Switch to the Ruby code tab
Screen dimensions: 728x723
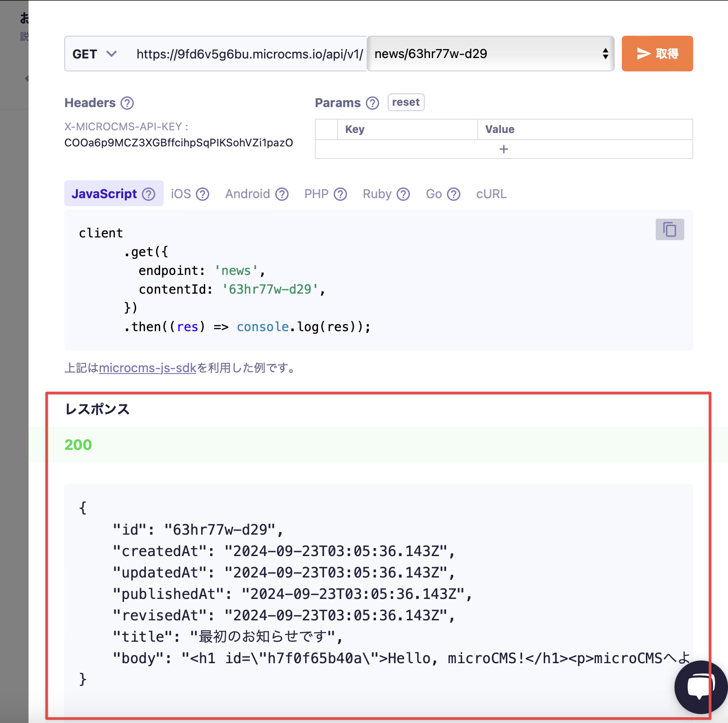[377, 194]
